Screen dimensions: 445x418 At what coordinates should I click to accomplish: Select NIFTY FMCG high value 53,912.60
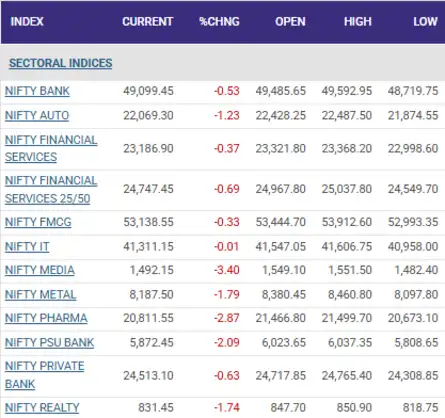point(347,222)
